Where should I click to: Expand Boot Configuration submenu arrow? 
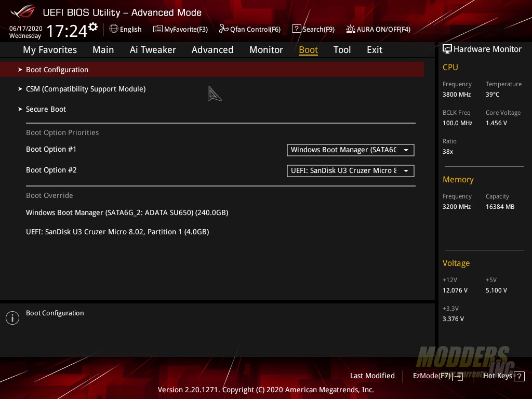pos(20,70)
